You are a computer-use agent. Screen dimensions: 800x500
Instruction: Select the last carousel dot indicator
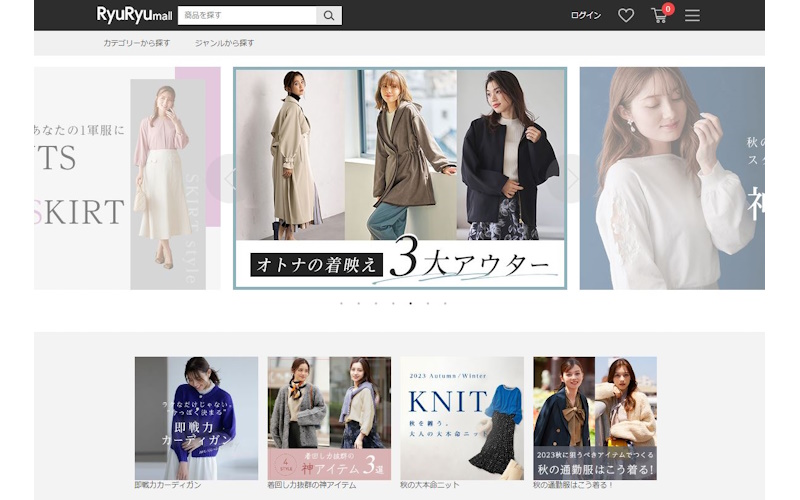point(445,303)
